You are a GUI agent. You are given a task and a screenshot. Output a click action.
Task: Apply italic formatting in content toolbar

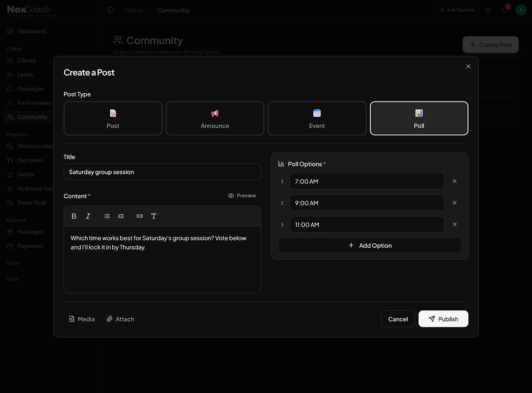88,216
